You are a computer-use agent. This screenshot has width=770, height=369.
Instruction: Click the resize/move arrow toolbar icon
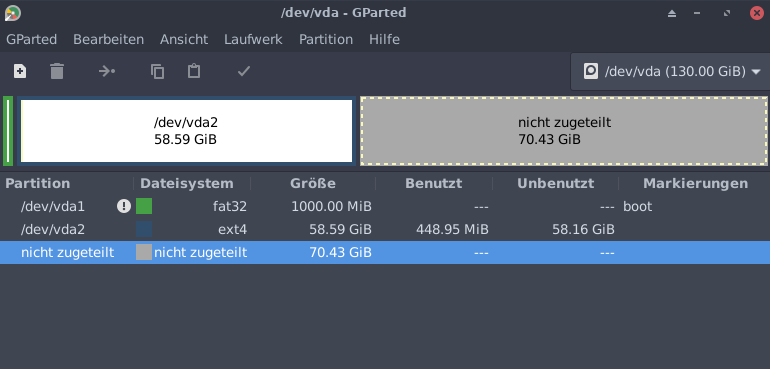pyautogui.click(x=107, y=72)
